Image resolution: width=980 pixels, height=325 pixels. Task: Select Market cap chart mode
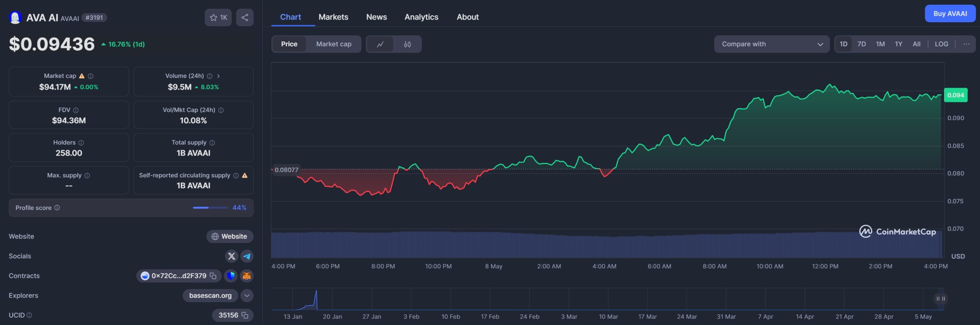[333, 44]
